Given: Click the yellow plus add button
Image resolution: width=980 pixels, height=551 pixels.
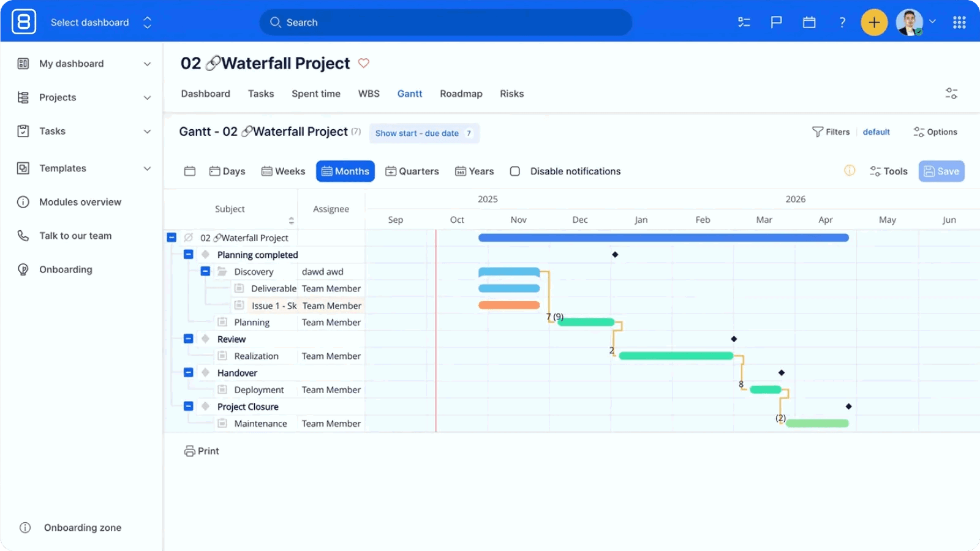Looking at the screenshot, I should click(874, 23).
